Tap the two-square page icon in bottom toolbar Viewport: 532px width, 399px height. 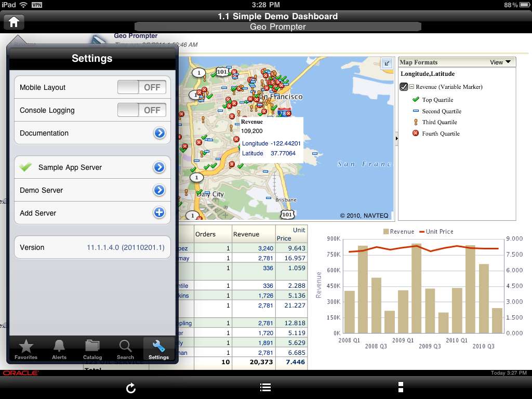[401, 387]
